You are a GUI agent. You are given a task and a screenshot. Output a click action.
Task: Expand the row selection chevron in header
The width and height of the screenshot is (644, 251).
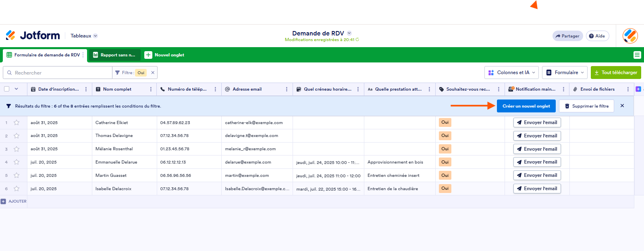click(17, 89)
